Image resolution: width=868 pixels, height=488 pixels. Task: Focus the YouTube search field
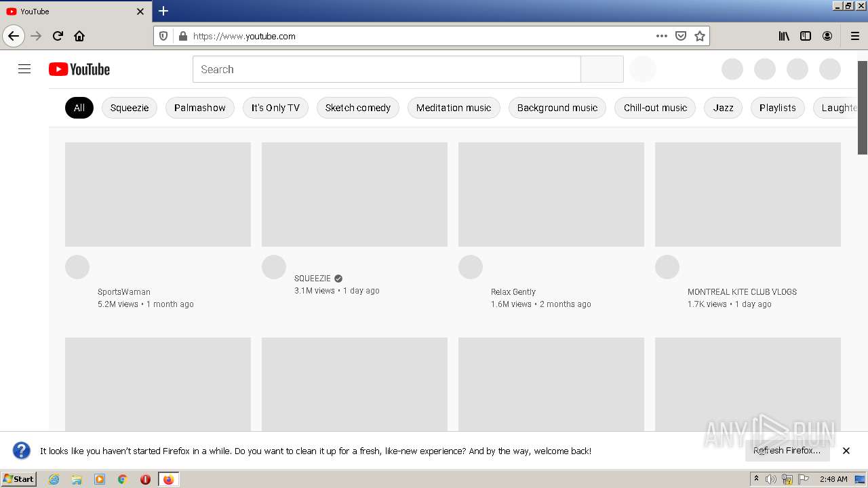click(x=387, y=69)
